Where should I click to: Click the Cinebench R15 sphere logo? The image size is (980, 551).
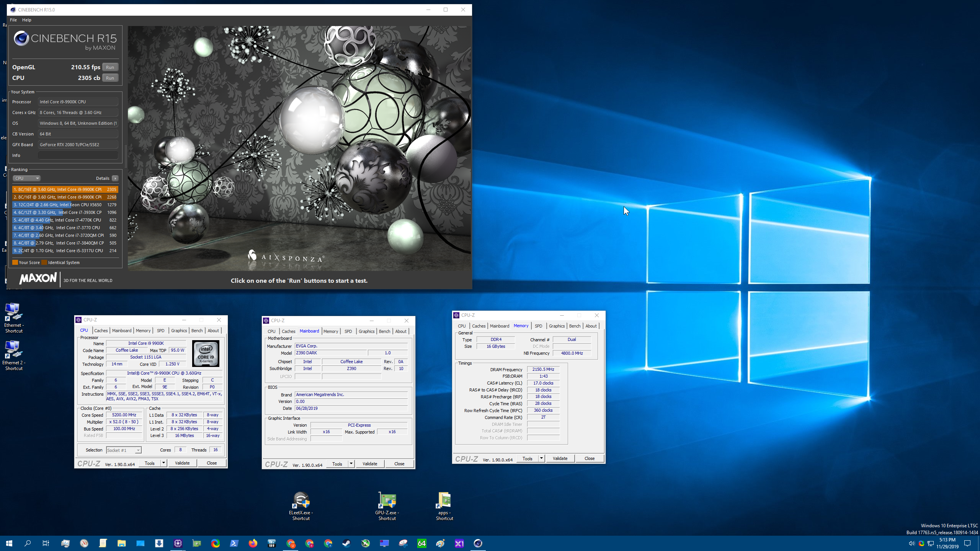click(x=21, y=38)
